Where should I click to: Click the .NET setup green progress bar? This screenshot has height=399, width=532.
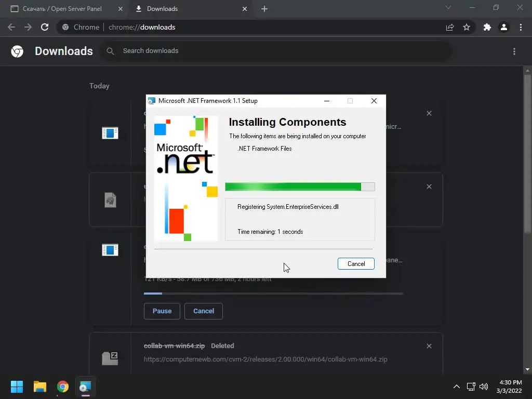point(300,187)
